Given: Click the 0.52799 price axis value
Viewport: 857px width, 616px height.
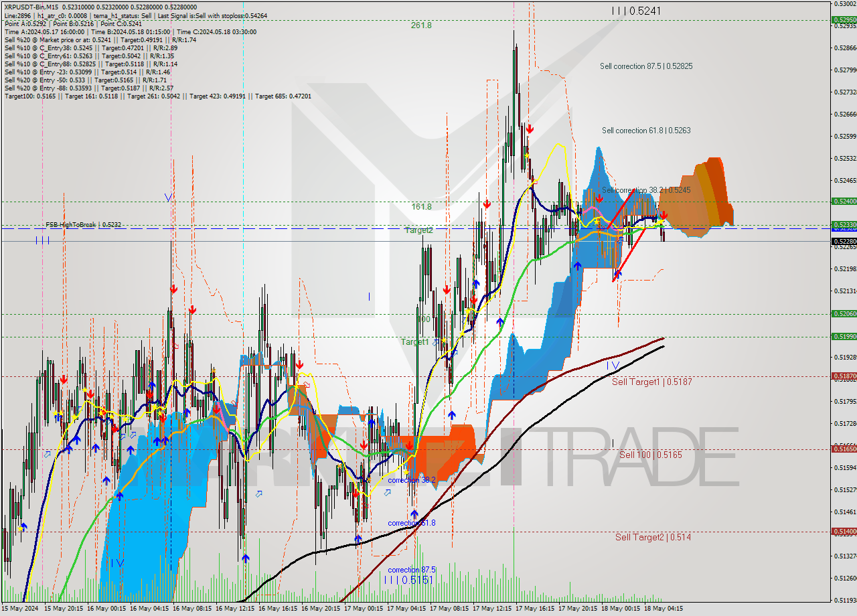Looking at the screenshot, I should (x=845, y=70).
